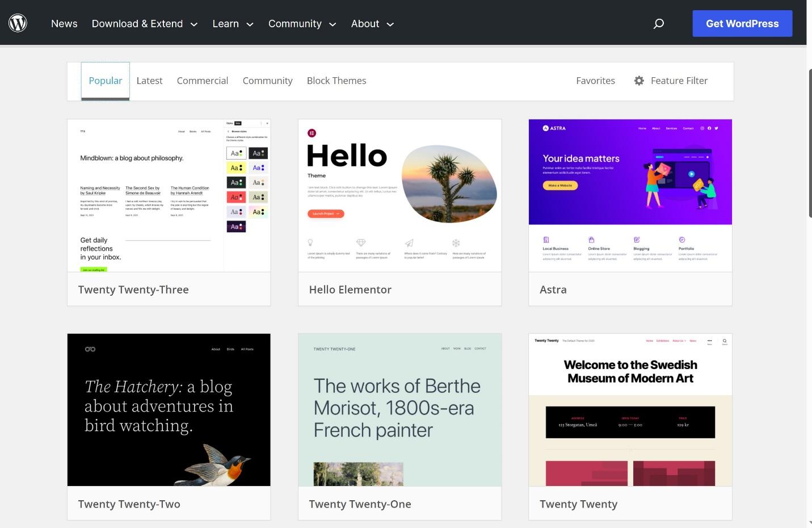Switch to the Commercial tab
Screen dimensions: 812x528
pyautogui.click(x=203, y=81)
